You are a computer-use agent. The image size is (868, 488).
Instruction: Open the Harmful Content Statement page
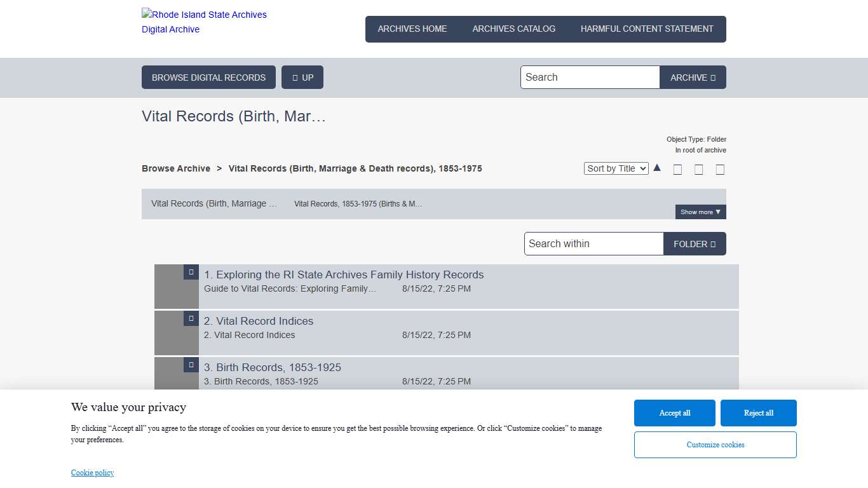[646, 29]
